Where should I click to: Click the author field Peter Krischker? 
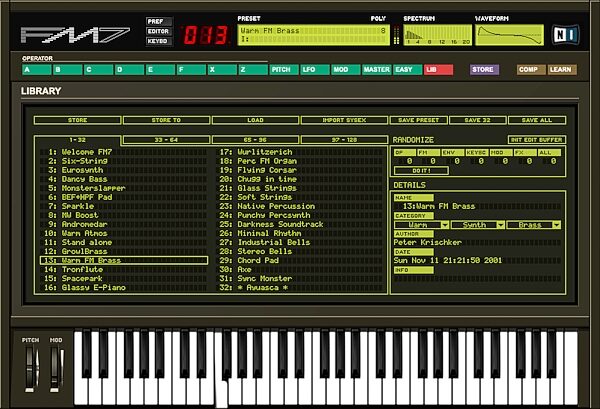(477, 243)
